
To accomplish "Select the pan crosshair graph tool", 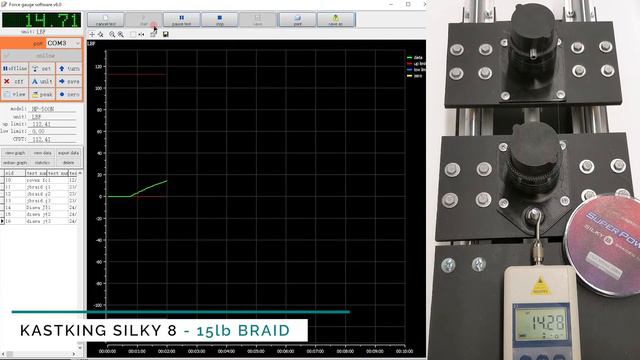I will click(92, 35).
